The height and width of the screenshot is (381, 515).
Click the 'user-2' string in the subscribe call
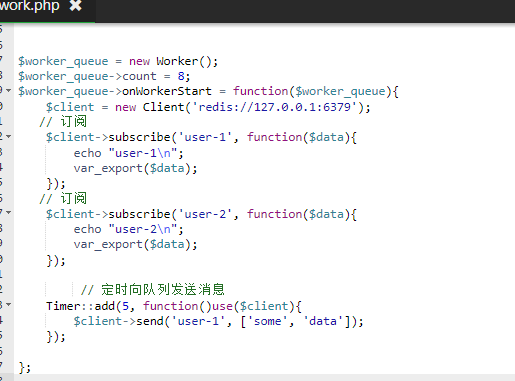tap(206, 214)
